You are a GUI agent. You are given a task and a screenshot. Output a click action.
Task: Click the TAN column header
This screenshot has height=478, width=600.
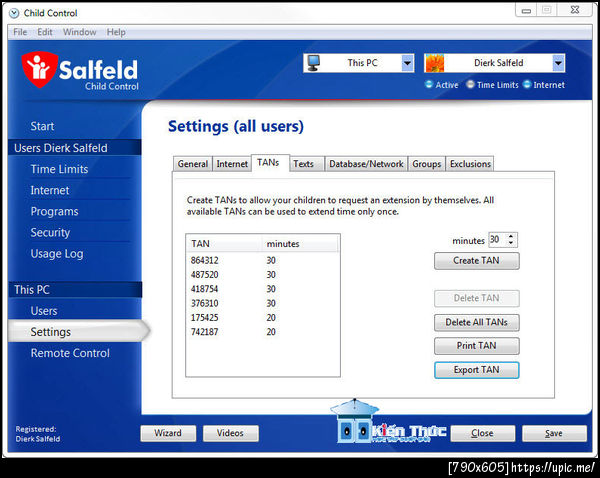(x=225, y=244)
